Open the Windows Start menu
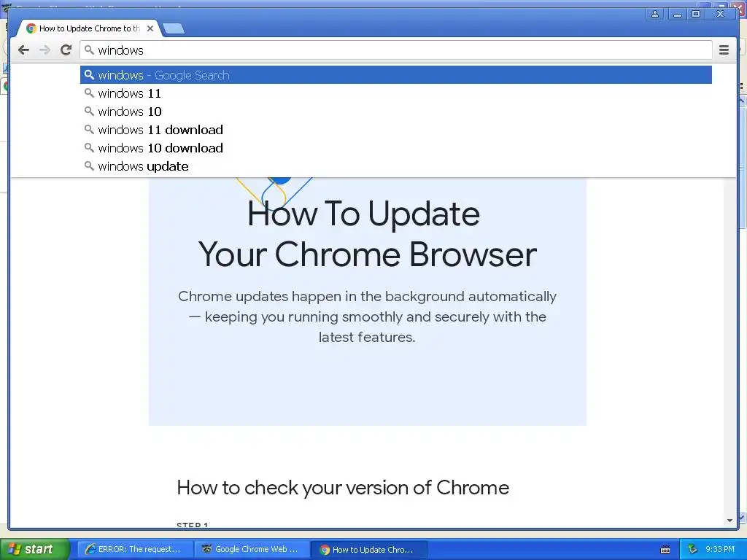Screen dimensions: 747x560 pos(35,549)
